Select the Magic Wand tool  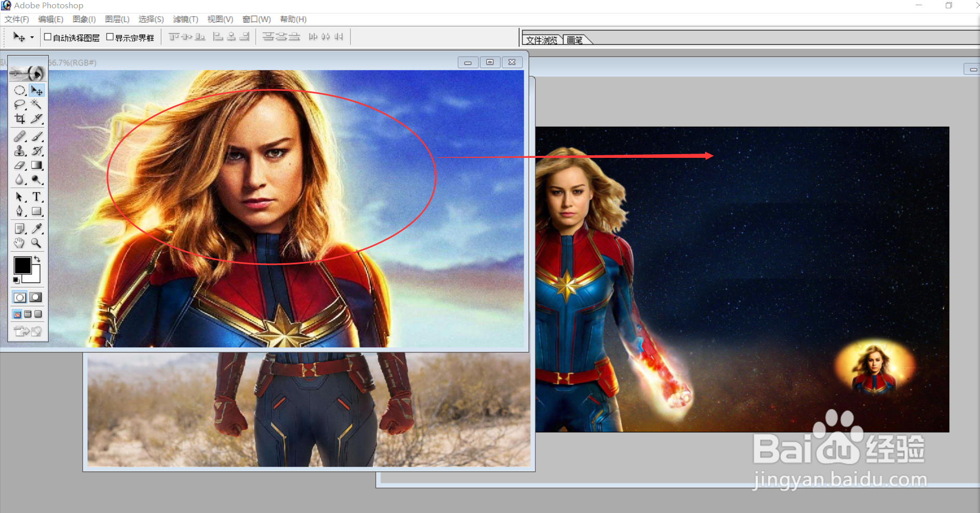click(36, 104)
